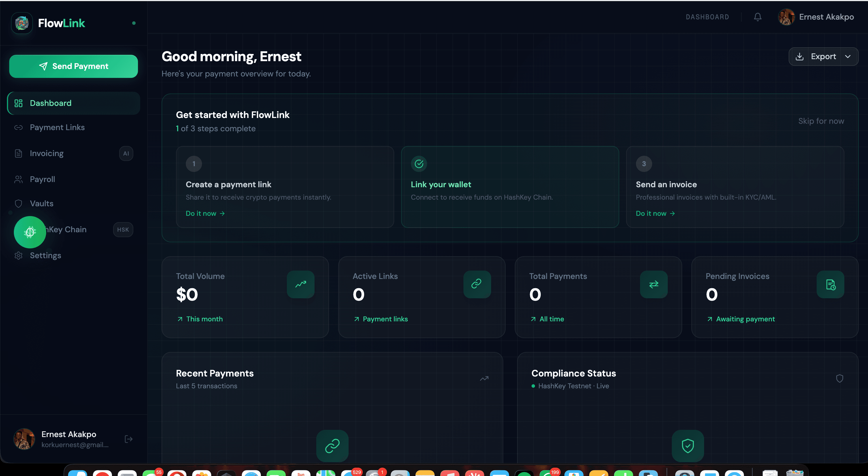Click the shield icon in the Compliance Status header
The image size is (868, 476).
(839, 379)
